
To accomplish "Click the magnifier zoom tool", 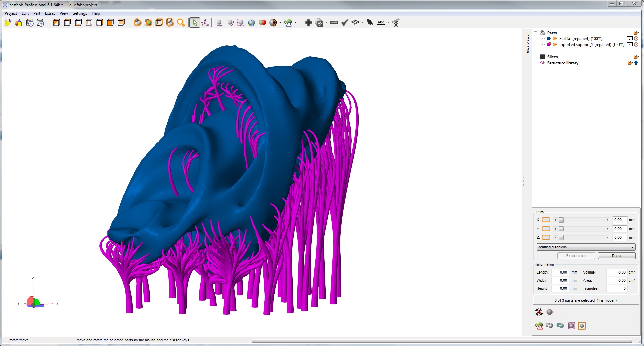I will (x=181, y=22).
